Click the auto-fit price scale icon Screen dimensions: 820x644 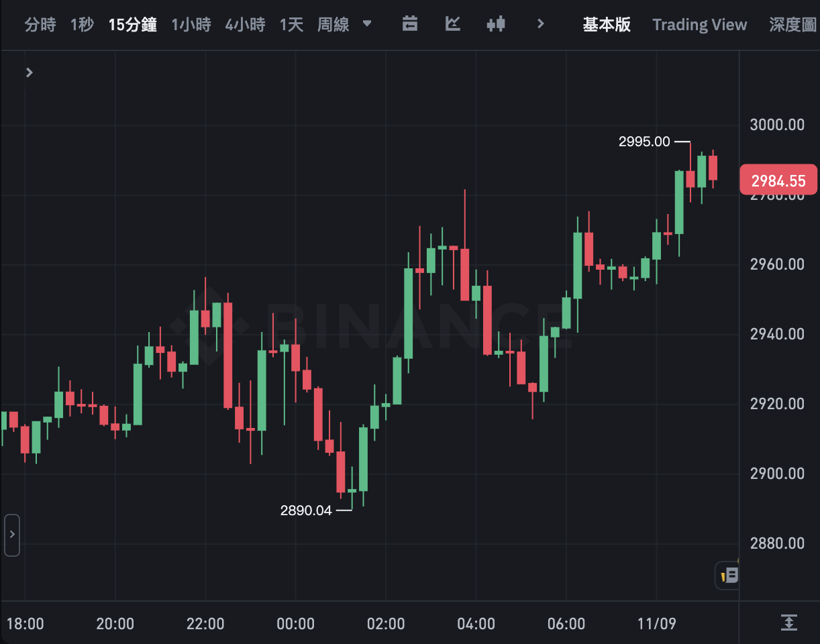[788, 623]
